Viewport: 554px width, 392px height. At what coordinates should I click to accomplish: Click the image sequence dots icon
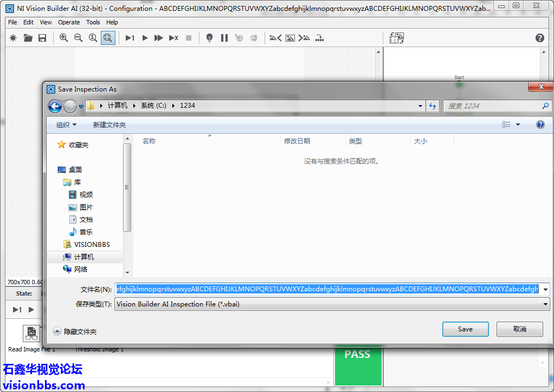(319, 38)
